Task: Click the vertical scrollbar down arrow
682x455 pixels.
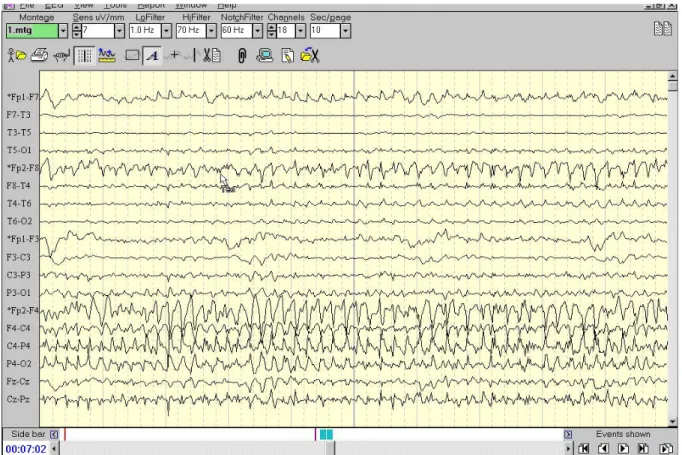Action: 673,422
